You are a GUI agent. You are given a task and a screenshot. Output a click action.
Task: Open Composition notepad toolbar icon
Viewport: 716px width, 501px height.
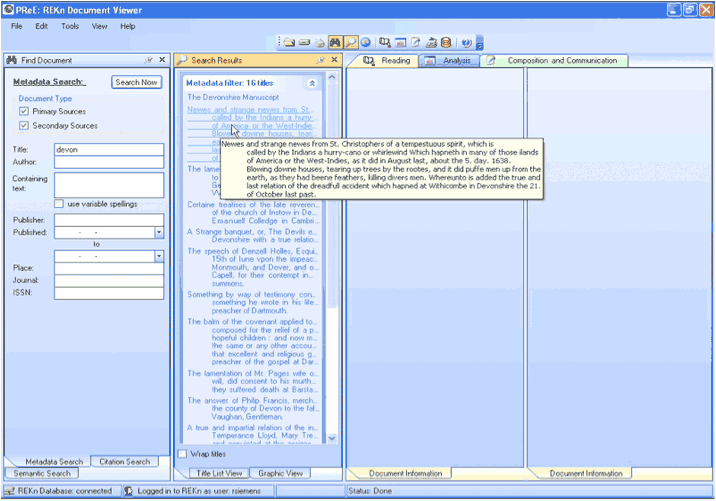pos(416,42)
